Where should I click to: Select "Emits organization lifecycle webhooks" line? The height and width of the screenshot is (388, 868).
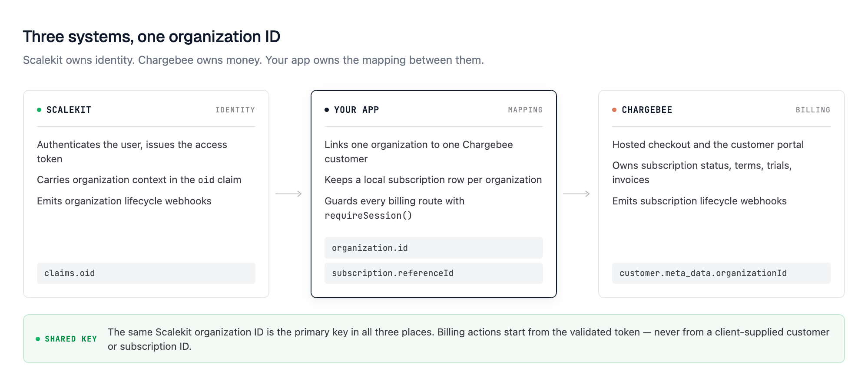pyautogui.click(x=124, y=201)
